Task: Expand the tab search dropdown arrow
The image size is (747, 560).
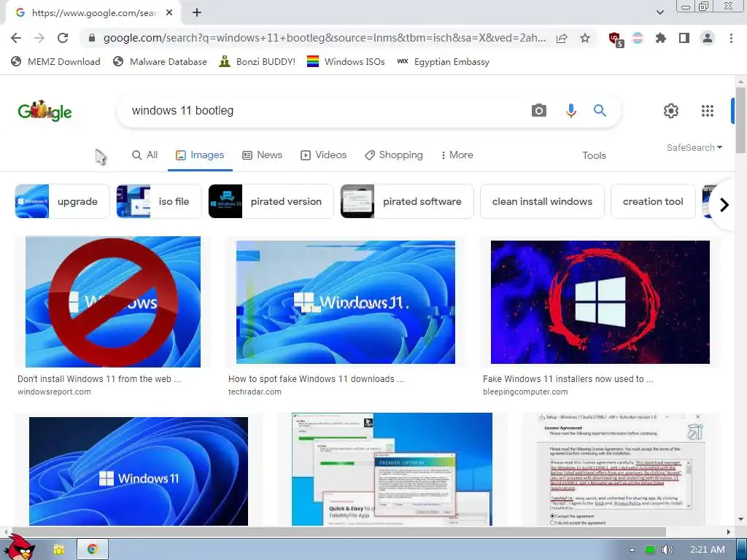Action: click(659, 12)
